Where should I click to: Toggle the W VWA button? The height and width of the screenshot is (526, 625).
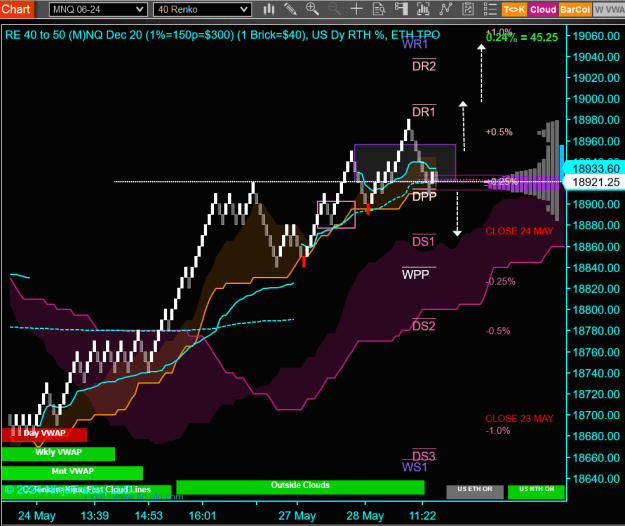(x=609, y=10)
